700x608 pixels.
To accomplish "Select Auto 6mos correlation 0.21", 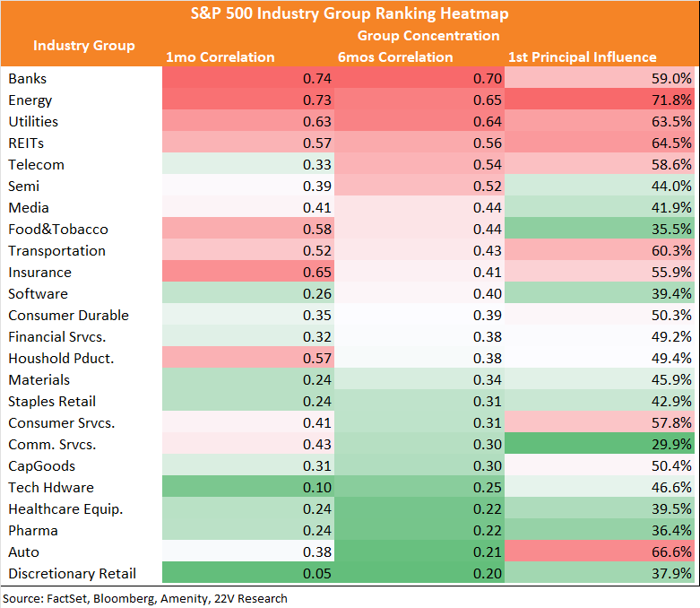I will point(488,552).
